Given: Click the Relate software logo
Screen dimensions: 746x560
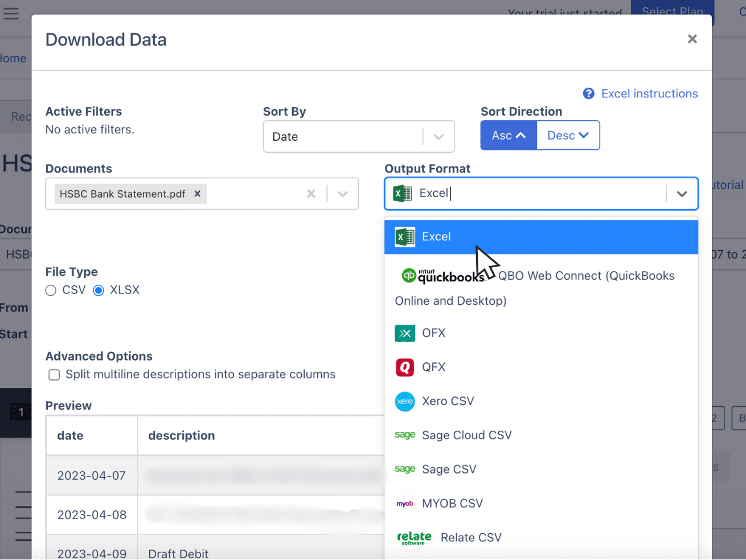Looking at the screenshot, I should (414, 538).
